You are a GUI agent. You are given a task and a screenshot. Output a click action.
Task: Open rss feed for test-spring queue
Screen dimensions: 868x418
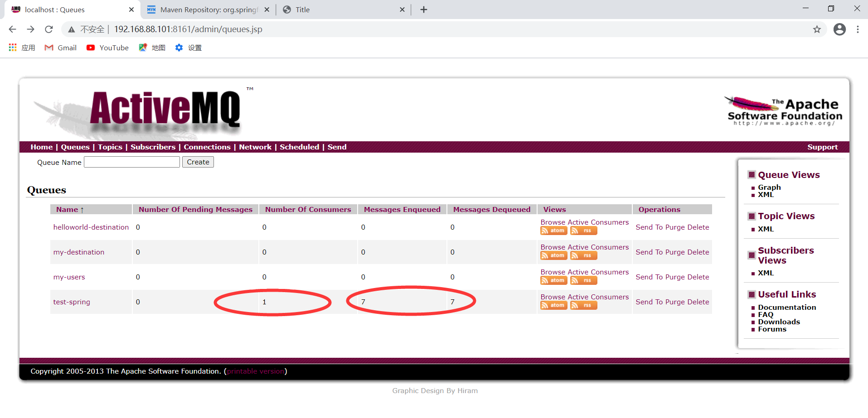tap(583, 305)
